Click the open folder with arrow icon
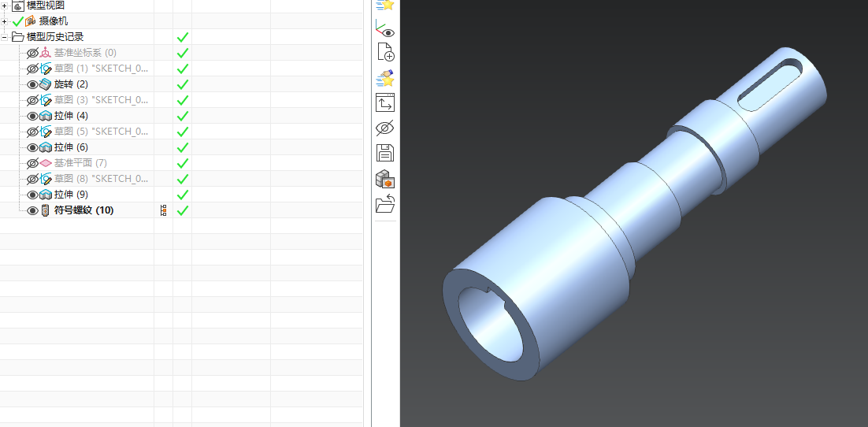868x427 pixels. 384,203
